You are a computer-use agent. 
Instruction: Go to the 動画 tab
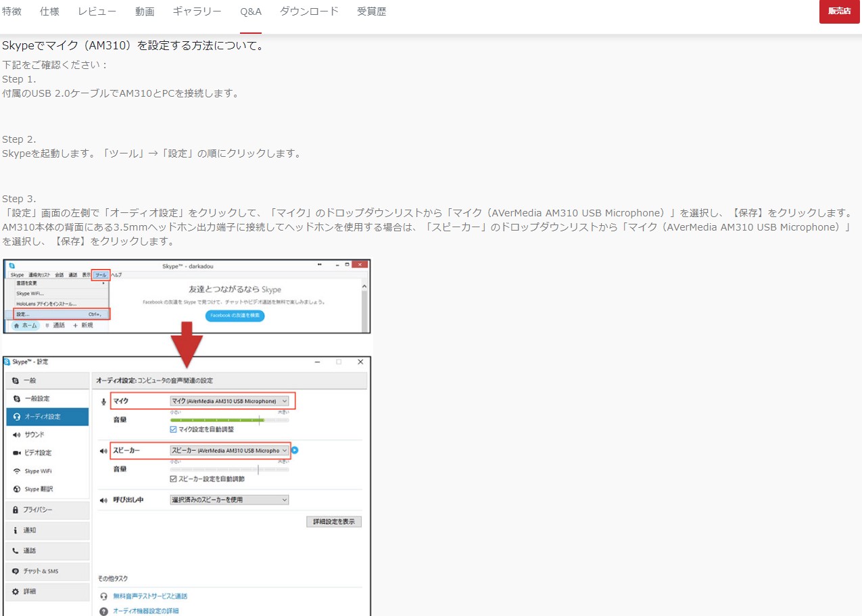click(145, 11)
